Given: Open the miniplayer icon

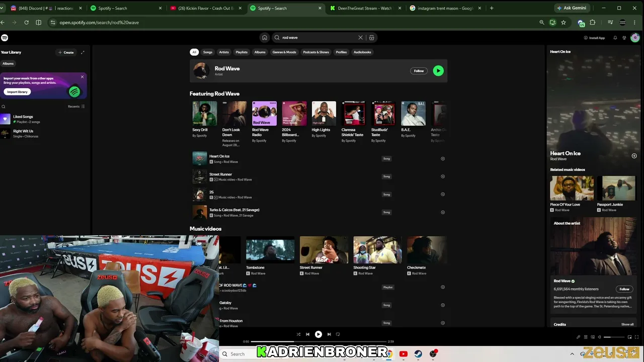Looking at the screenshot, I should click(630, 337).
